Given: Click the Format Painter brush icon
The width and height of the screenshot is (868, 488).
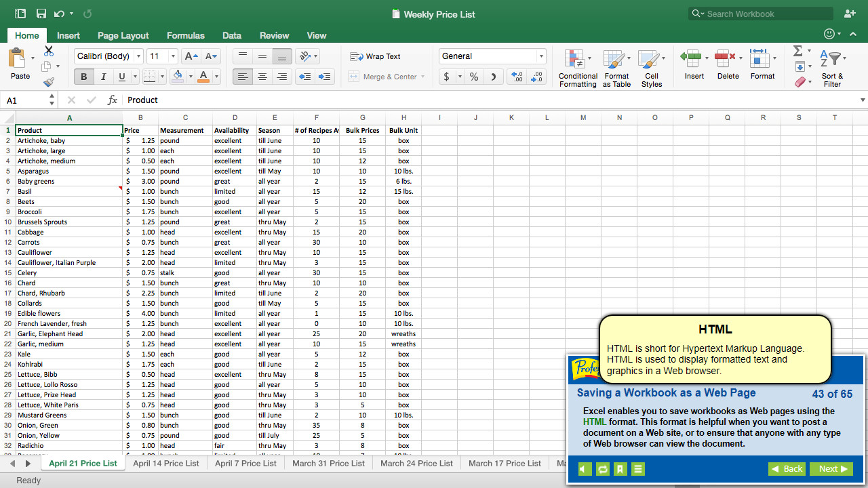Looking at the screenshot, I should (48, 82).
